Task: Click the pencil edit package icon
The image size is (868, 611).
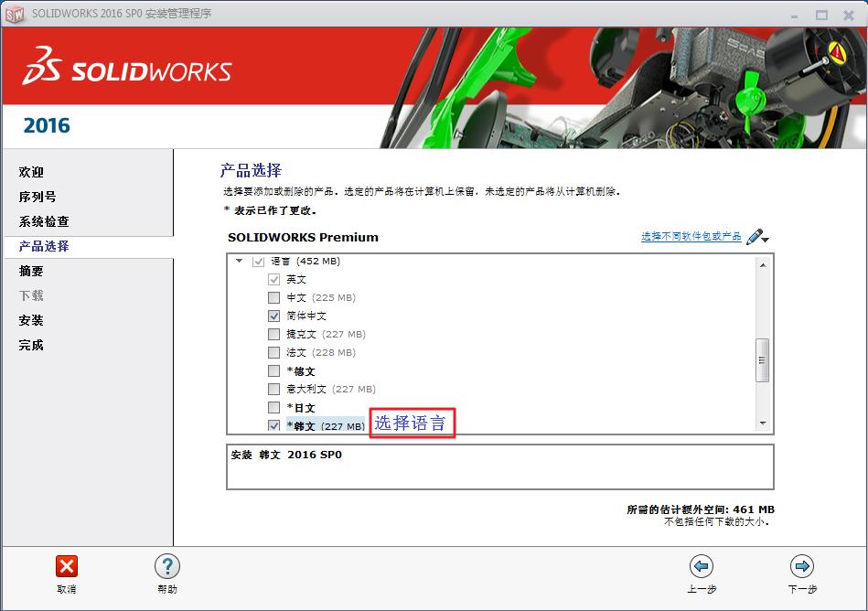Action: click(x=755, y=237)
